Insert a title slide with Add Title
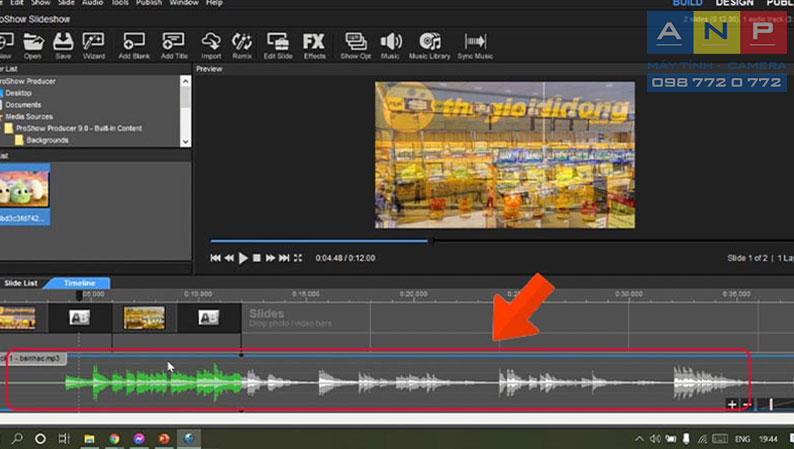Screen dimensions: 794x449 tap(174, 46)
